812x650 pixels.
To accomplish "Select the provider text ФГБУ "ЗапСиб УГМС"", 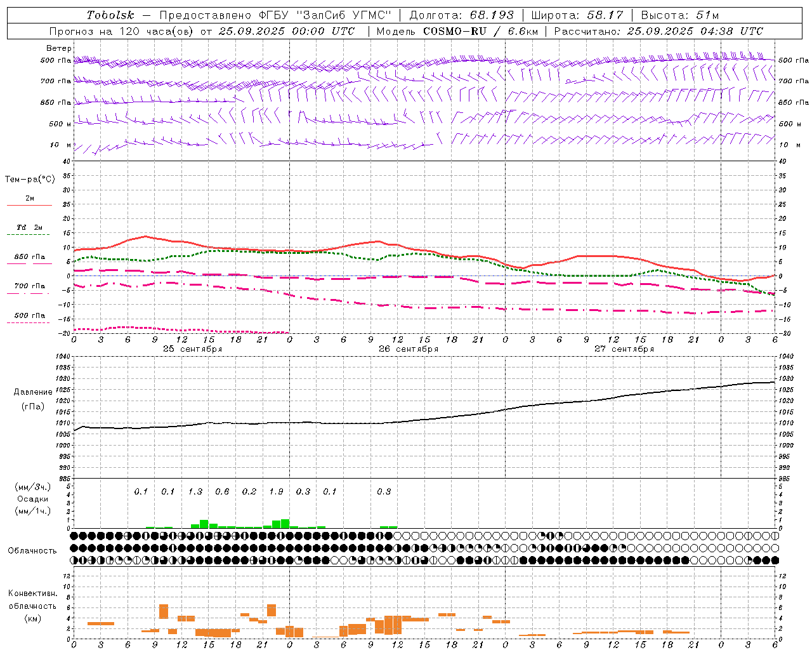I will point(325,15).
